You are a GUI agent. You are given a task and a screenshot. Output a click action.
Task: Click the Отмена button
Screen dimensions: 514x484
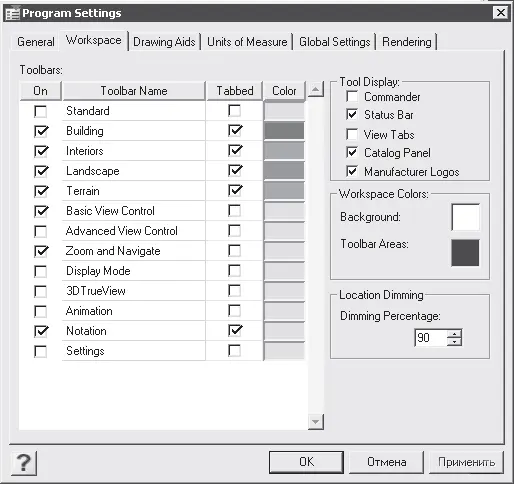click(x=387, y=462)
